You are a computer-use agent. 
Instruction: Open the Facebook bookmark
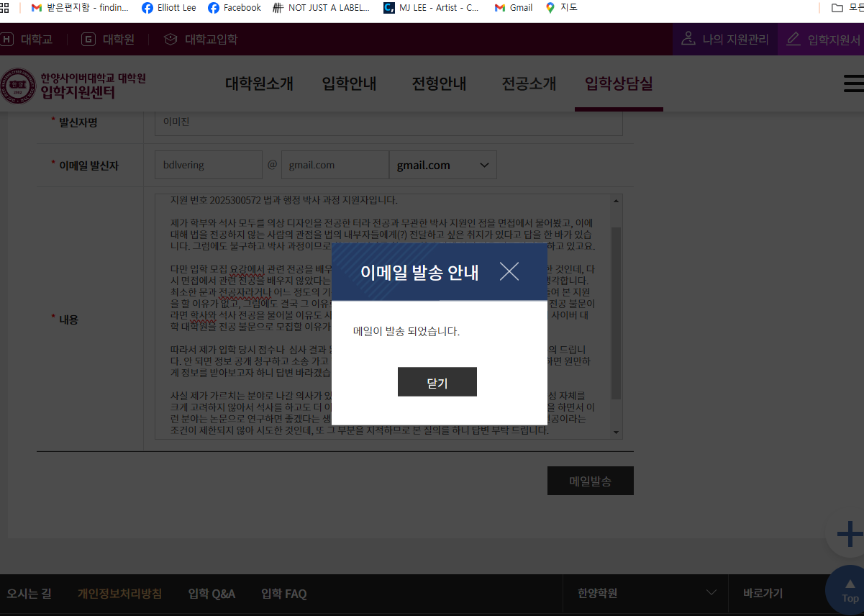pos(234,8)
